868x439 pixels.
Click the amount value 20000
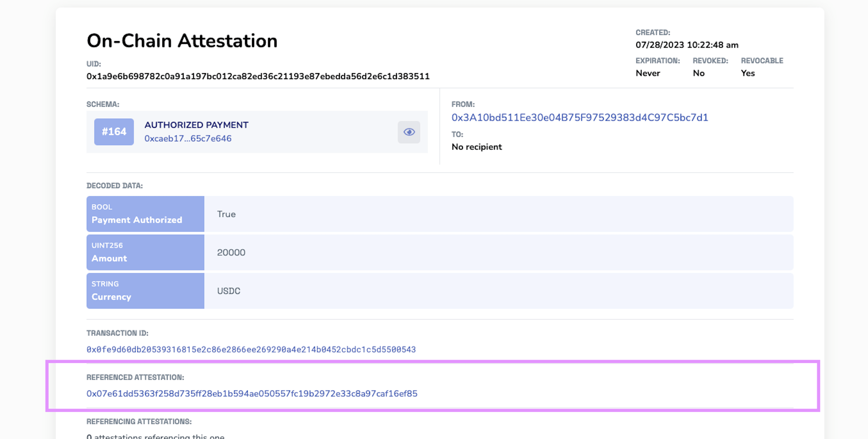231,253
